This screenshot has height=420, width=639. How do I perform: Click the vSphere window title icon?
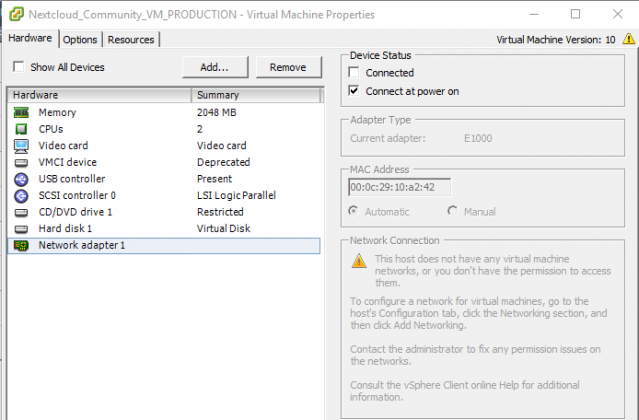pos(16,14)
